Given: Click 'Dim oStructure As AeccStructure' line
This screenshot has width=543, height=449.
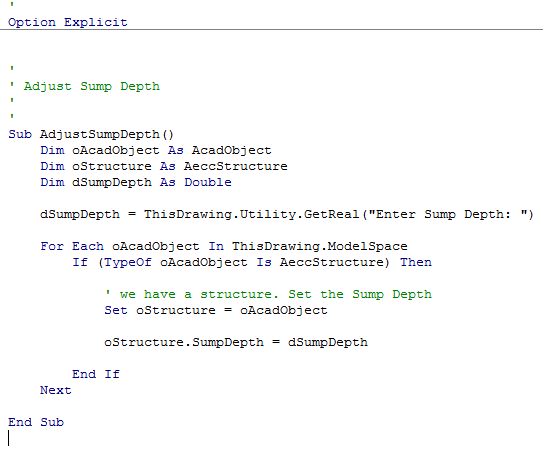Looking at the screenshot, I should pyautogui.click(x=164, y=166).
